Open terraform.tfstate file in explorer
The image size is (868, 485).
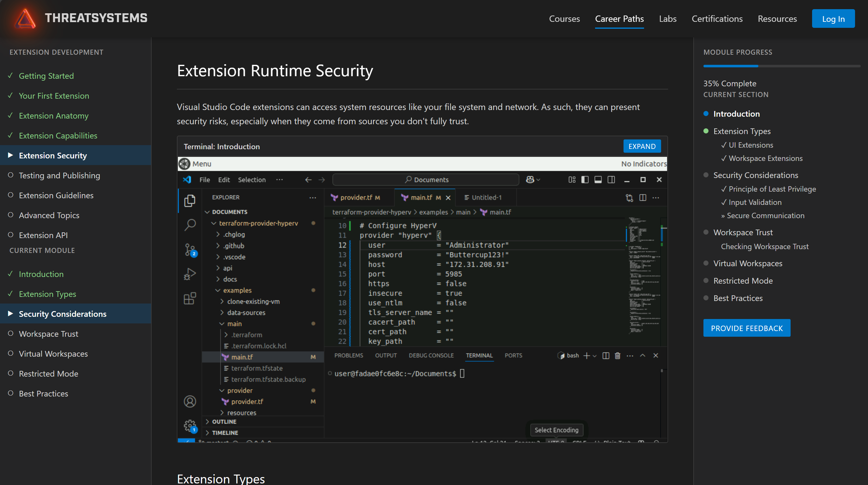pyautogui.click(x=257, y=368)
